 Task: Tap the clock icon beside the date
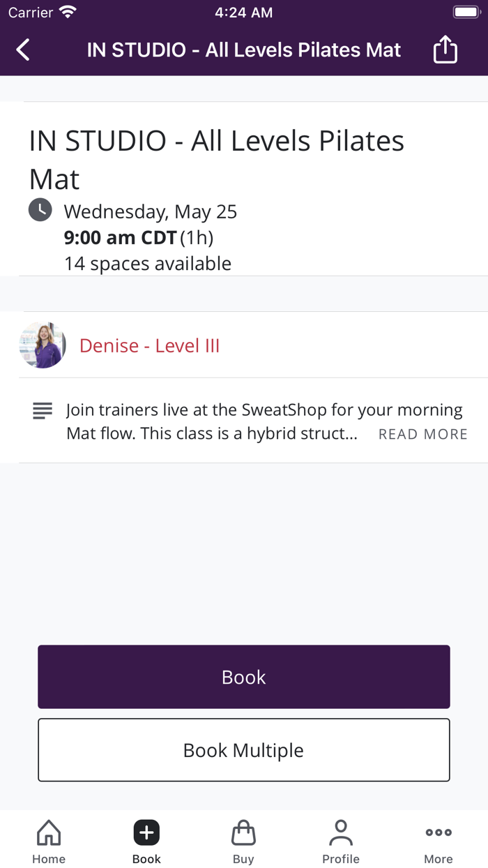click(40, 210)
